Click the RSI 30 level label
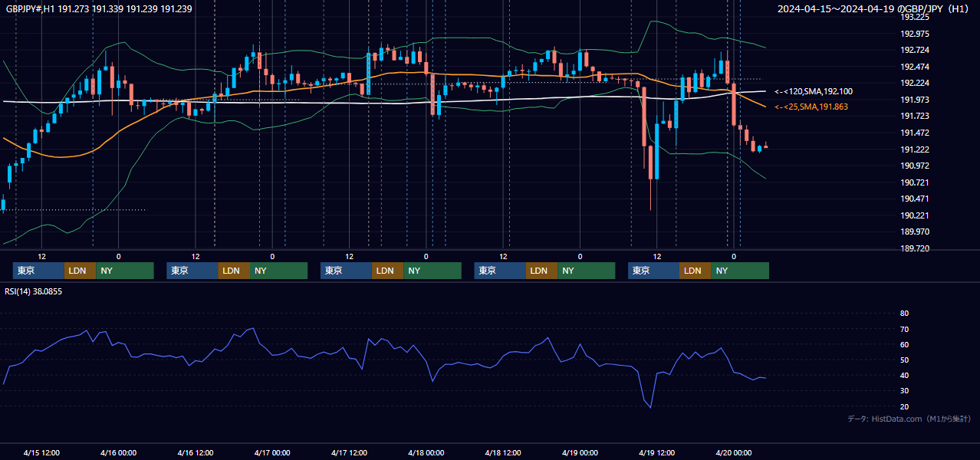The width and height of the screenshot is (980, 460). [904, 391]
